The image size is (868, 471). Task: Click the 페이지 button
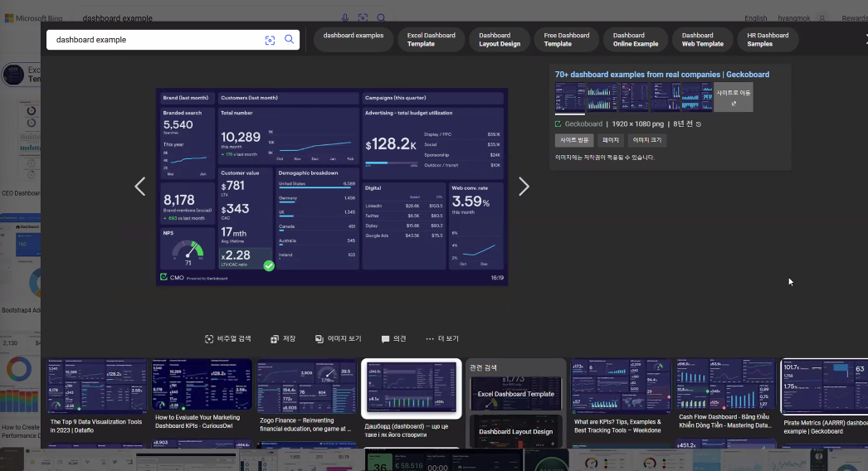(611, 140)
